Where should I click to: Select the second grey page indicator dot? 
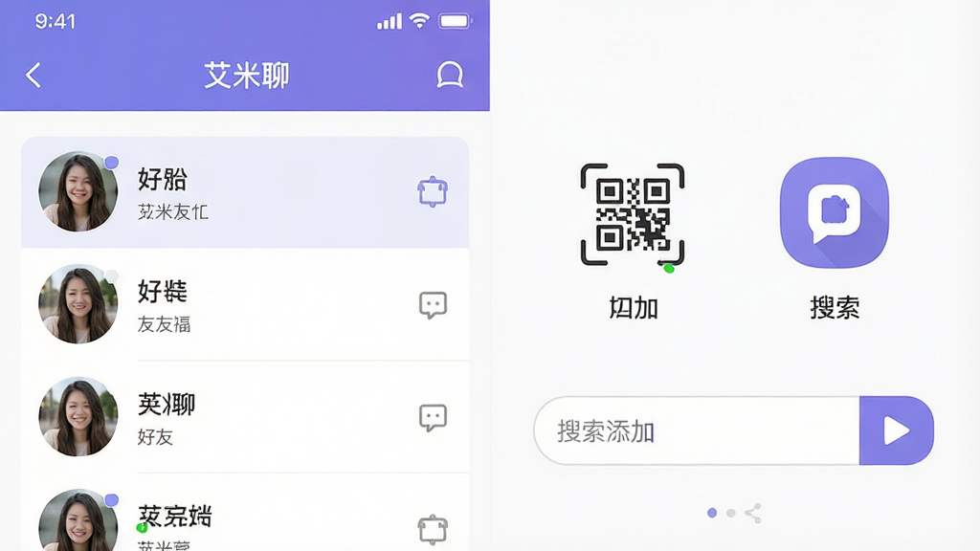coord(730,513)
